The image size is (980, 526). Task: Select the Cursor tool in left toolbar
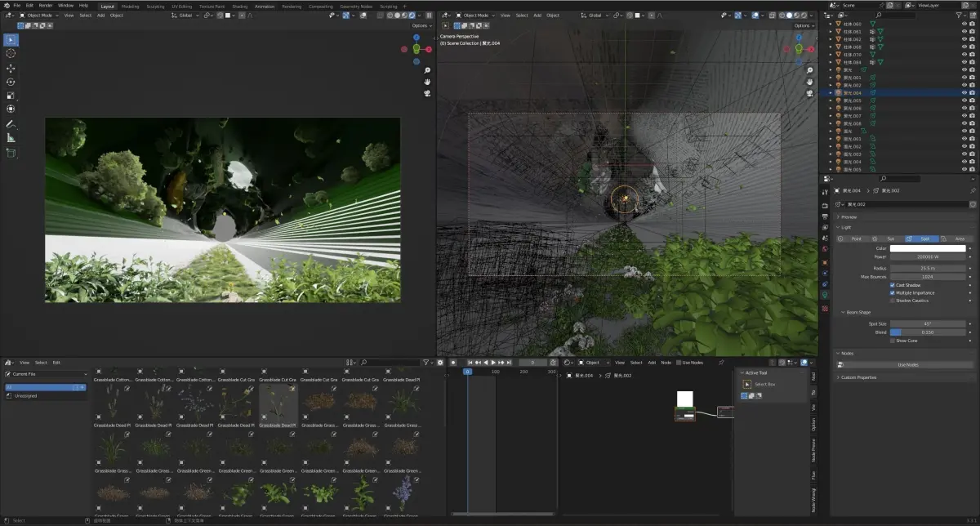click(11, 53)
